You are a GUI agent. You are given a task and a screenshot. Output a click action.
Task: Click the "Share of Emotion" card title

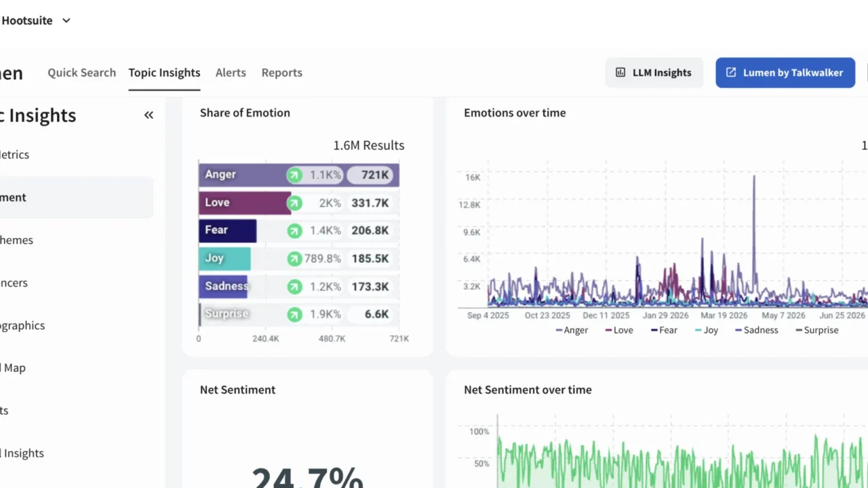click(x=245, y=113)
